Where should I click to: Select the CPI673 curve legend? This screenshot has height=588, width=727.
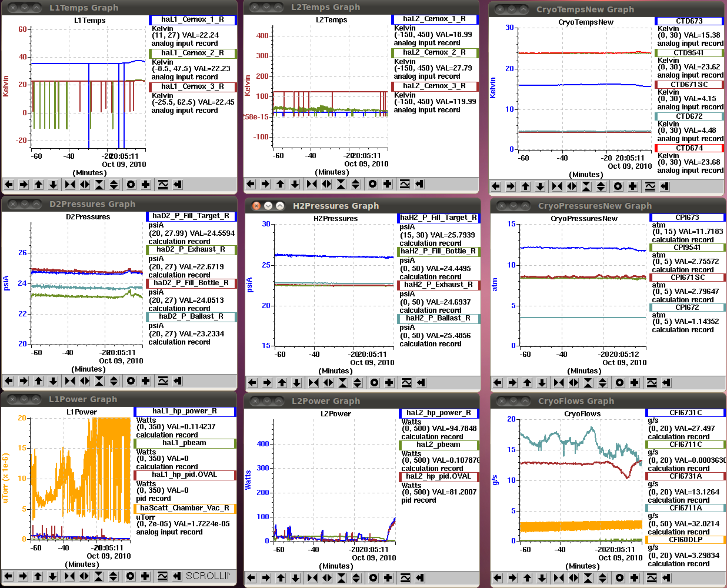[x=688, y=218]
